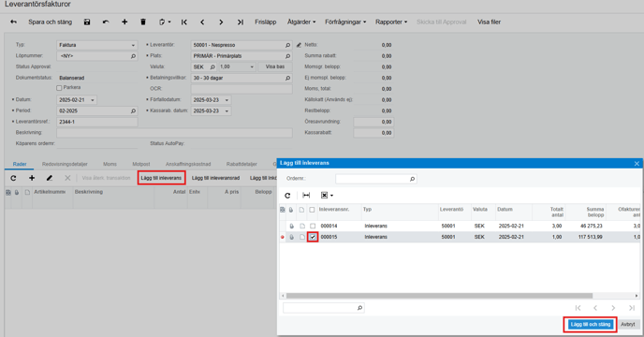Open the Valuta SEK lookup

(212, 66)
